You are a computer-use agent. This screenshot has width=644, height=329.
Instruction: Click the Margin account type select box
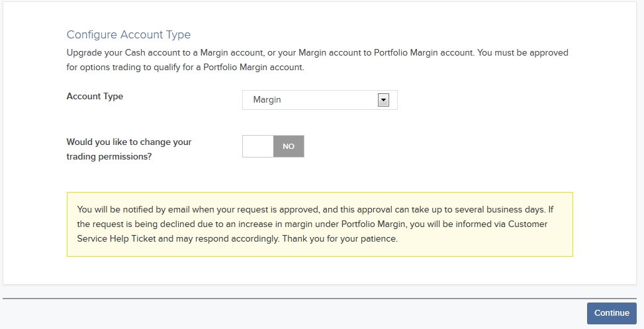(x=320, y=100)
